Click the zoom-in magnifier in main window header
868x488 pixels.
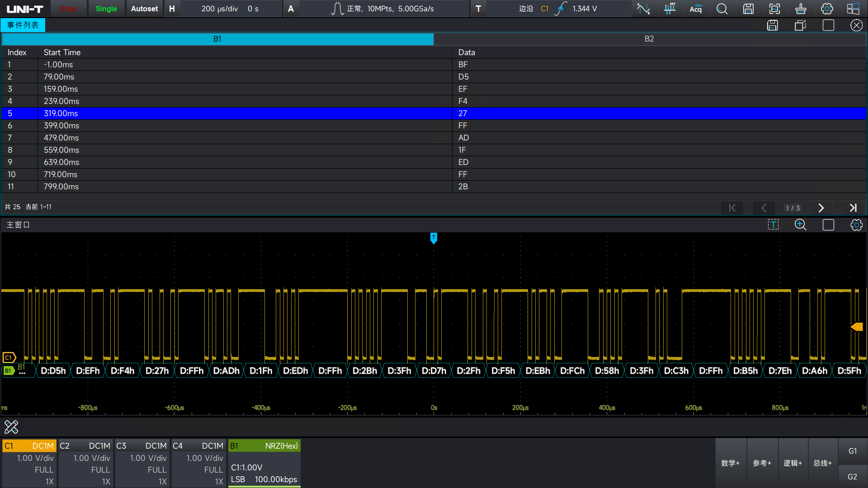pyautogui.click(x=801, y=225)
